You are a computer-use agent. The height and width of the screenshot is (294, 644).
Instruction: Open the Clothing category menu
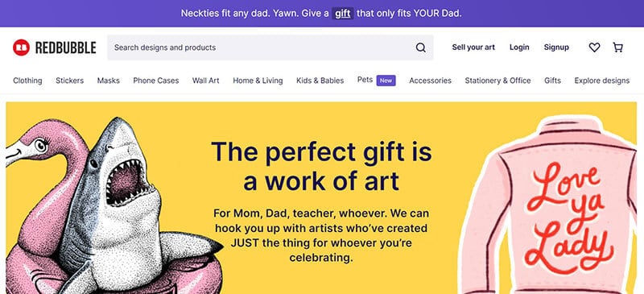pyautogui.click(x=27, y=81)
